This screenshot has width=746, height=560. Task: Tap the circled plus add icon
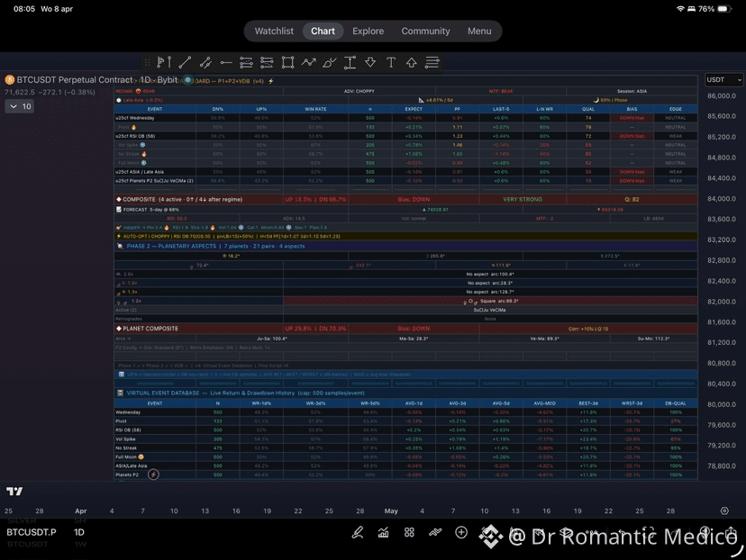(x=461, y=532)
